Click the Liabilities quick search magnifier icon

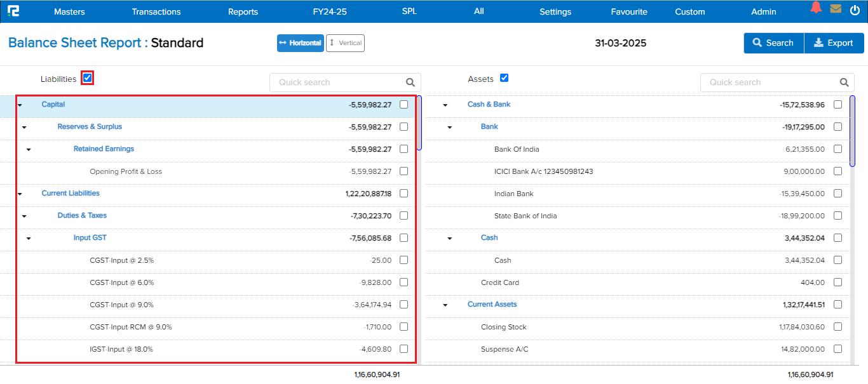tap(410, 83)
